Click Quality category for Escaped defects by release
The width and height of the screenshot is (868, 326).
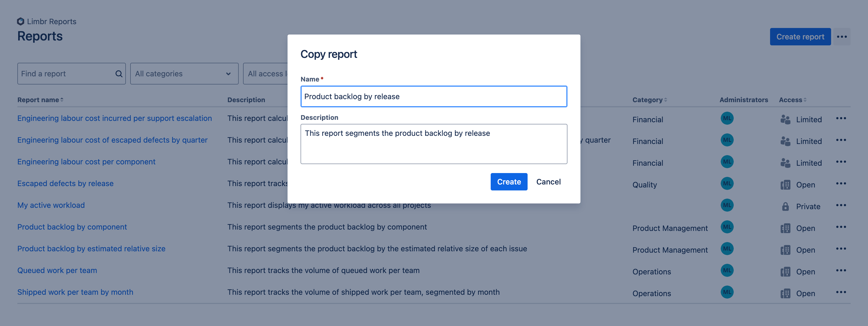tap(644, 185)
